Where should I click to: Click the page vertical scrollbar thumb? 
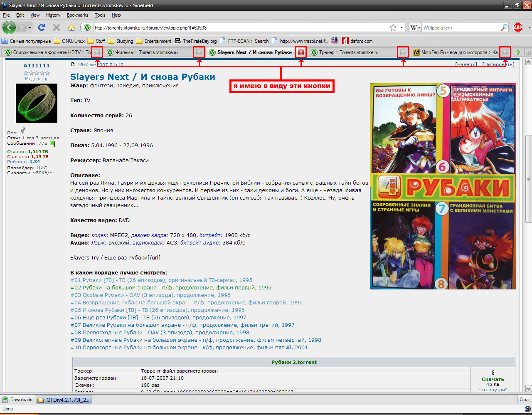coord(528,179)
